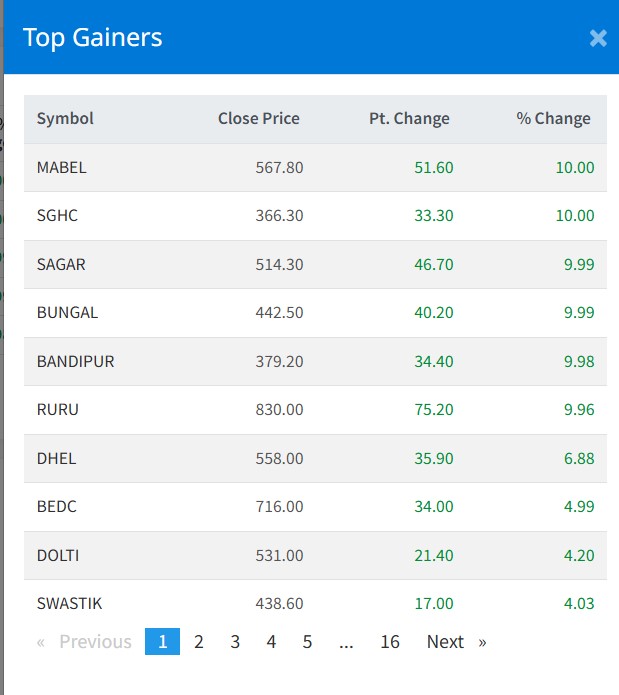Screen dimensions: 619x695
Task: Jump to page 5 of gainers
Action: click(307, 642)
